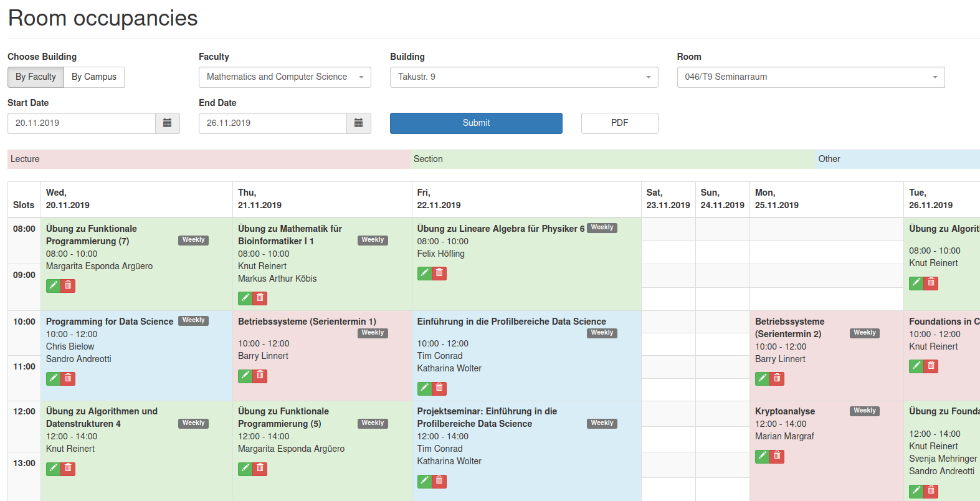Click the Programming for Data Science title
This screenshot has height=501, width=980.
coord(110,322)
